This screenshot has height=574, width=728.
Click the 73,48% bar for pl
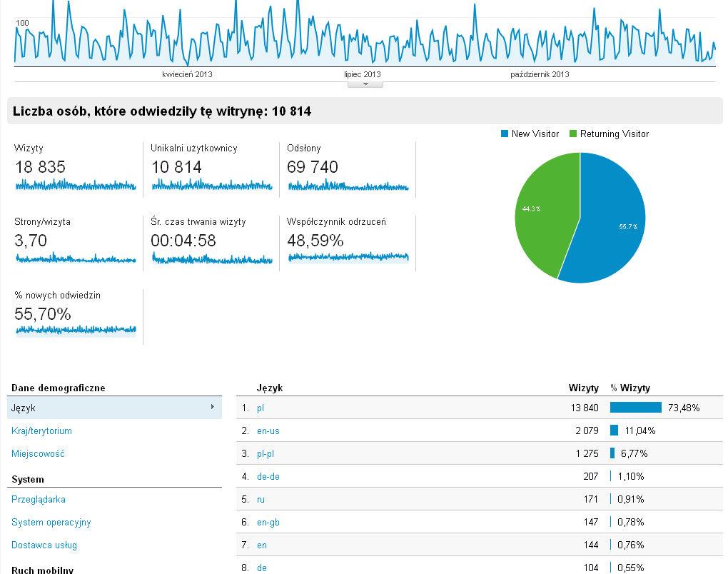click(636, 407)
